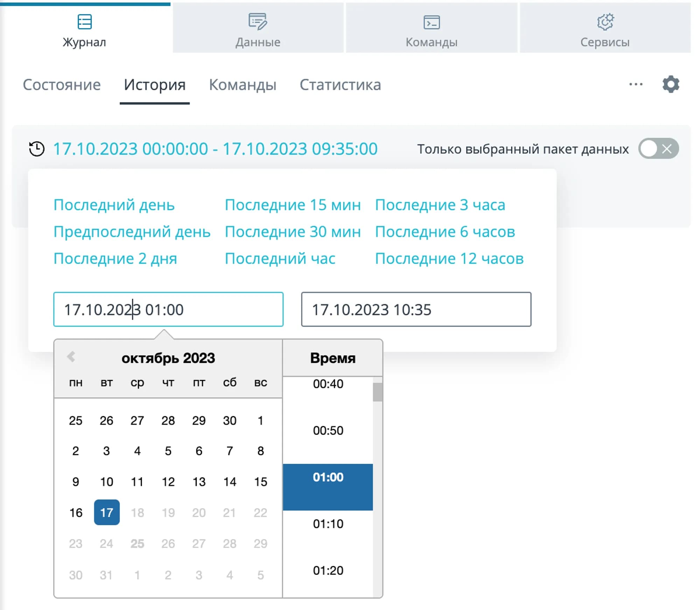
Task: Go to previous month arrow
Action: point(71,357)
